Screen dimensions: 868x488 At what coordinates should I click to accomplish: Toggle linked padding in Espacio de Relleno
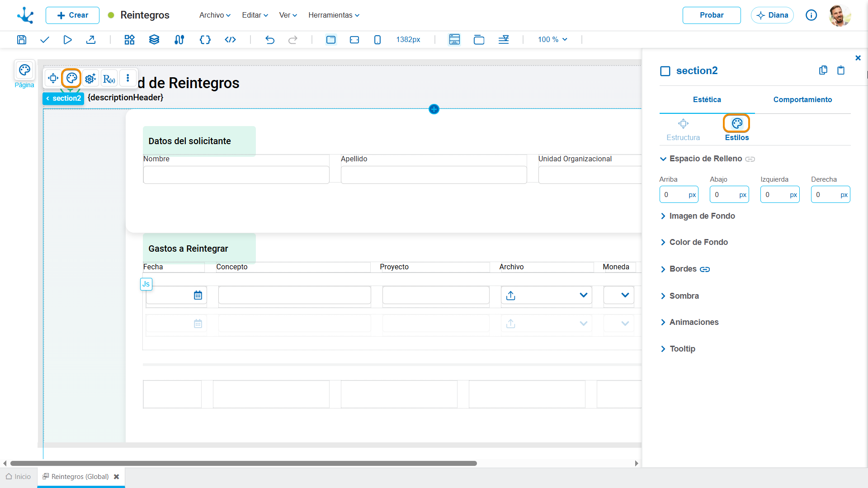click(750, 159)
